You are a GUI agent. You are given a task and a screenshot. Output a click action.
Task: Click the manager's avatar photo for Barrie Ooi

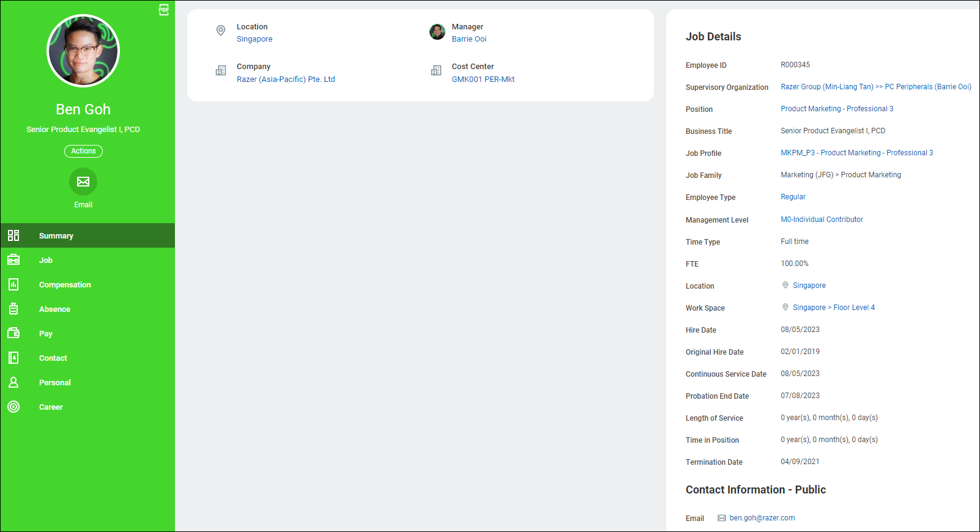click(x=437, y=32)
